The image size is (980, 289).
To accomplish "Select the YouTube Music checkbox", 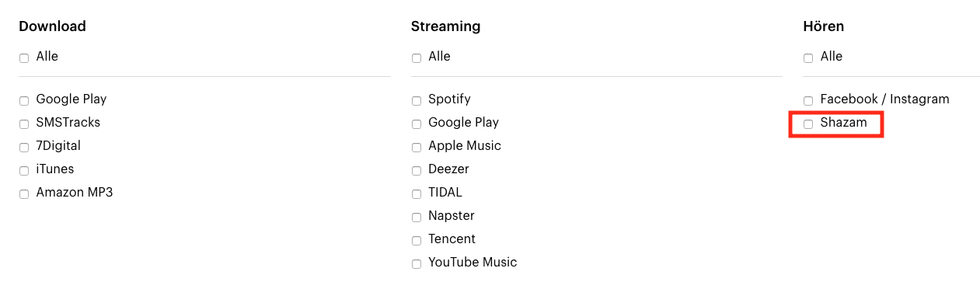I will (417, 264).
